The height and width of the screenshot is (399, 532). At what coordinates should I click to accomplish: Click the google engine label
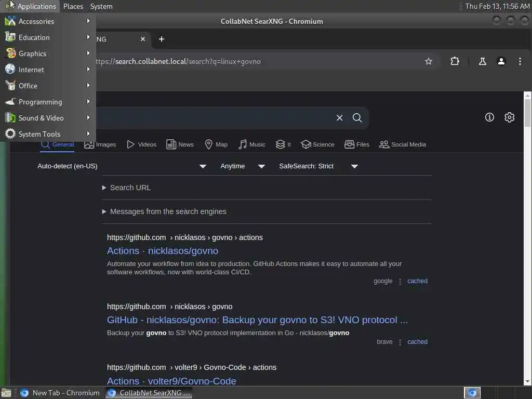(383, 281)
